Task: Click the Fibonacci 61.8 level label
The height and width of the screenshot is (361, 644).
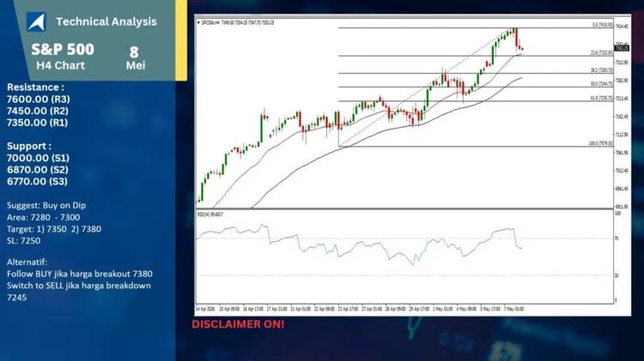Action: [x=602, y=99]
